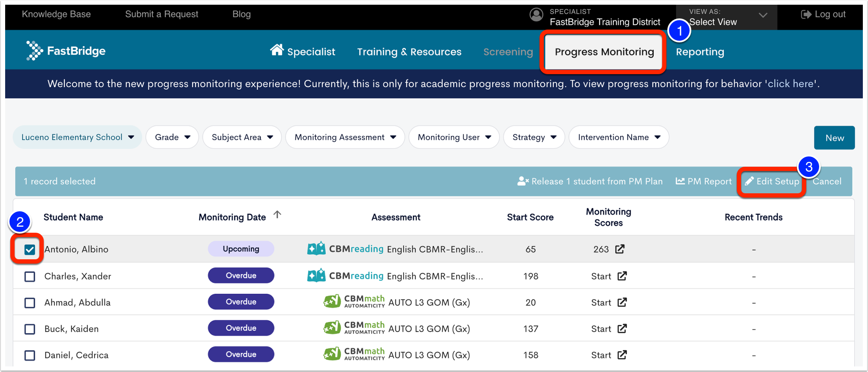The height and width of the screenshot is (372, 868).
Task: Click the Overdue badge for Daniel Cedrica
Action: coord(241,354)
